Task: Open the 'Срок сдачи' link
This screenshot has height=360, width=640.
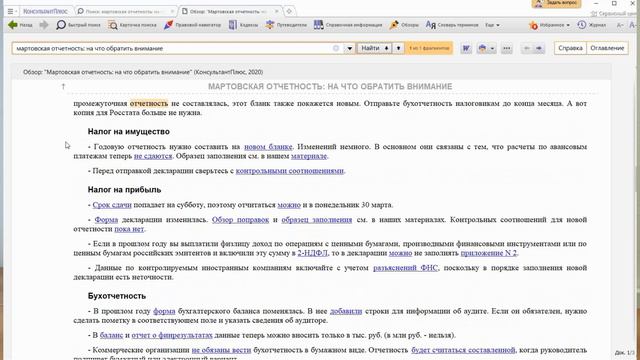Action: (112, 205)
